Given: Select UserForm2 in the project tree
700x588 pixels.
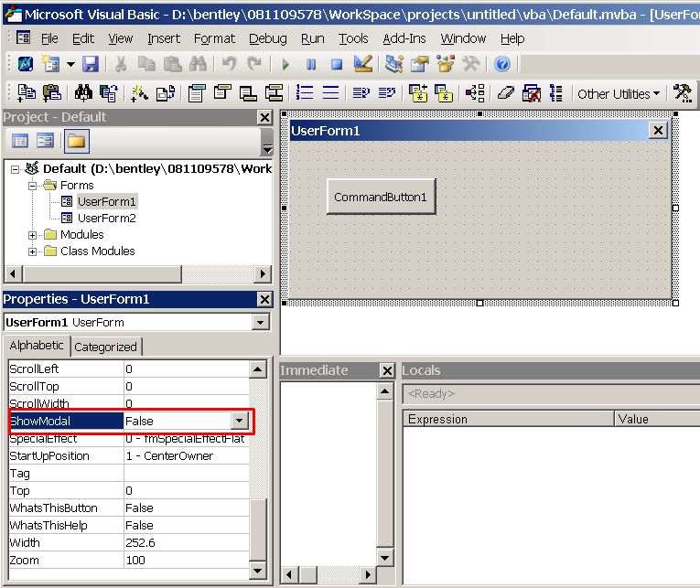Looking at the screenshot, I should click(x=107, y=219).
